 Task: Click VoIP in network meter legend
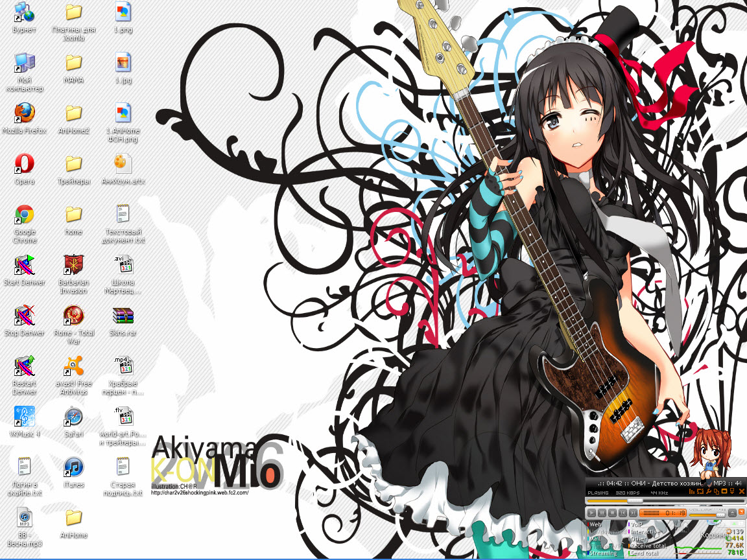tap(637, 524)
